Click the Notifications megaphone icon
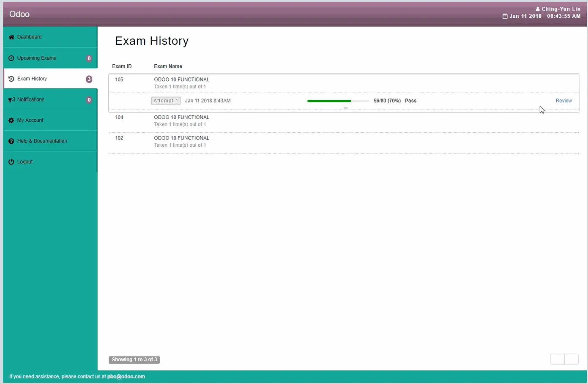588x384 pixels. coord(11,100)
